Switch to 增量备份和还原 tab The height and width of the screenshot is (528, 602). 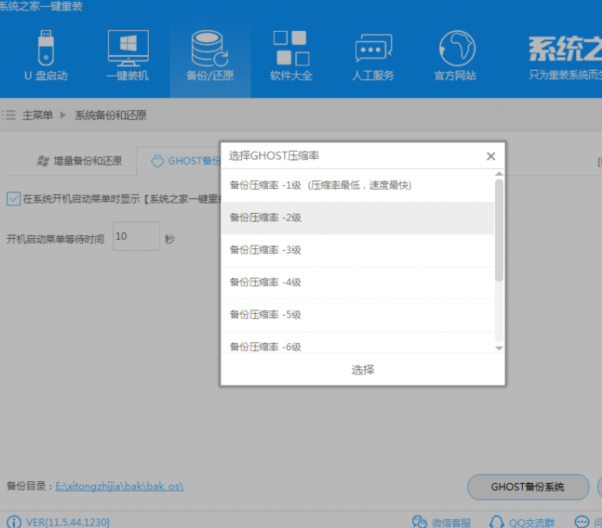[80, 160]
